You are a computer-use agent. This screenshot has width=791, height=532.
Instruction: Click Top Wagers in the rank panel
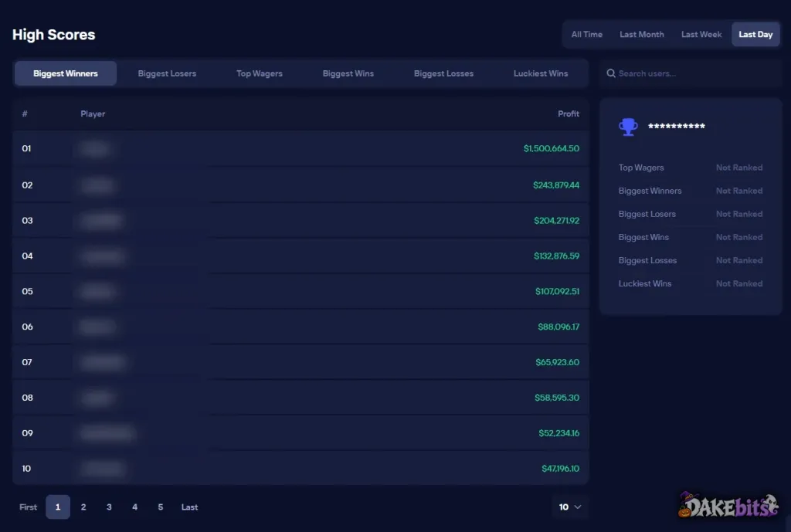tap(641, 168)
